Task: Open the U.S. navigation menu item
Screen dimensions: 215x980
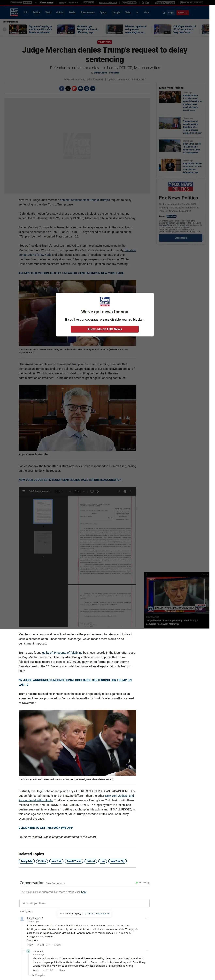Action: [x=25, y=13]
